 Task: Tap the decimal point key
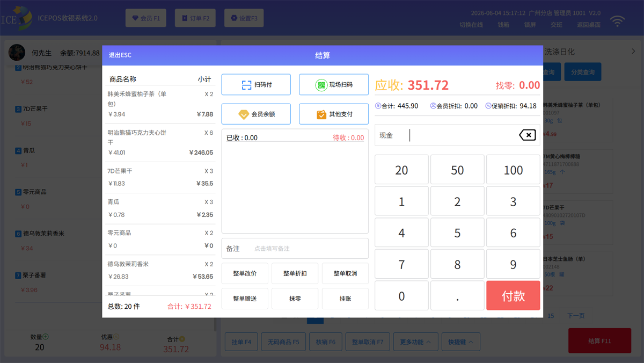(457, 295)
